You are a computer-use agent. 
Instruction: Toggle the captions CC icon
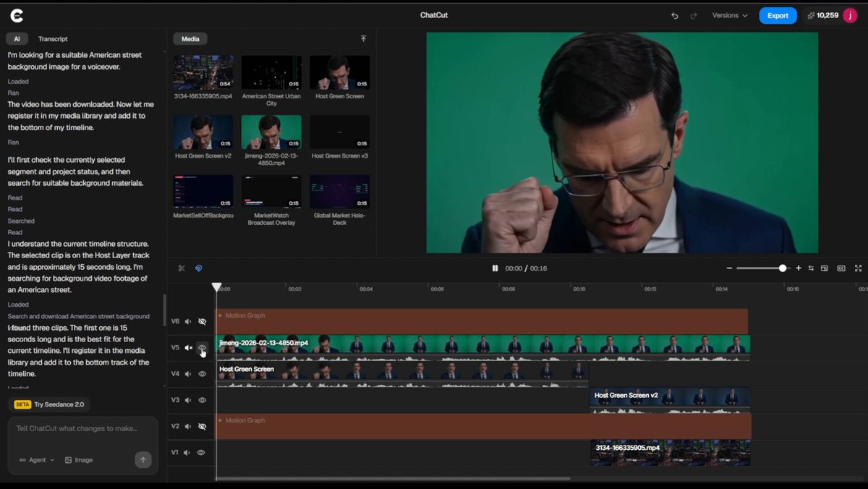coord(841,268)
